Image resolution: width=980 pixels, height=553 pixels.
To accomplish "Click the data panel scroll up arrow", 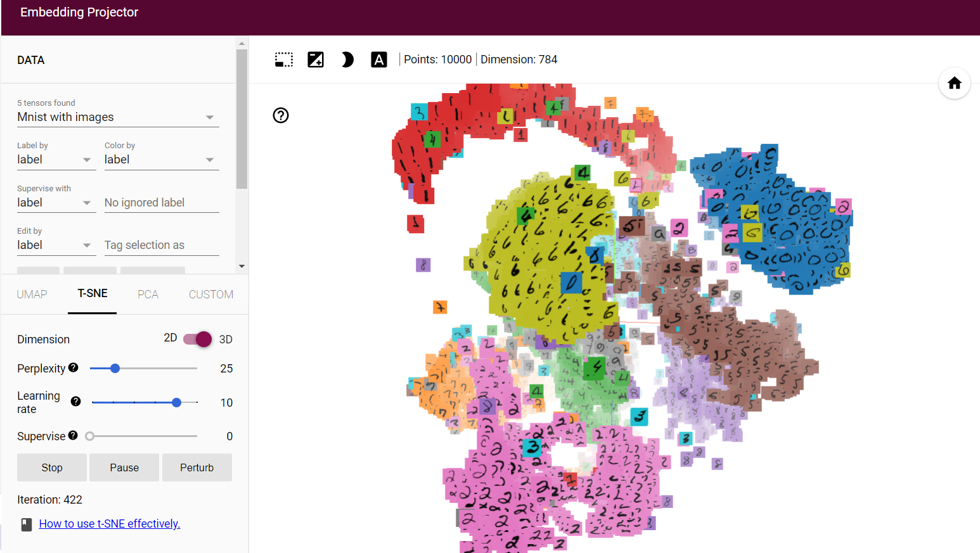I will pyautogui.click(x=242, y=44).
